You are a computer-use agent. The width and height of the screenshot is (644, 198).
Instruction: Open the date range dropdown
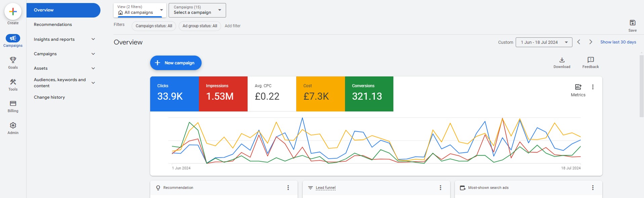(x=544, y=42)
